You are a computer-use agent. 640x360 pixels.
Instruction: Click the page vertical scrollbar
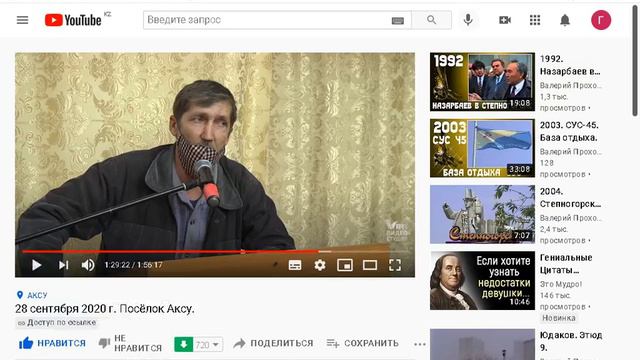pyautogui.click(x=635, y=61)
